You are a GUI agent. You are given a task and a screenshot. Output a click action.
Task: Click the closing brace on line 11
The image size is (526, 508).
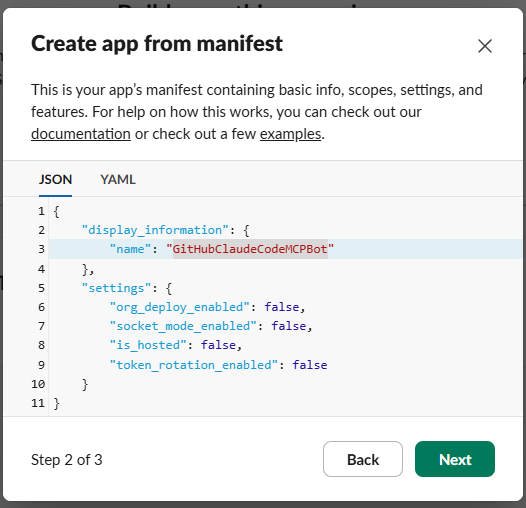[x=57, y=403]
